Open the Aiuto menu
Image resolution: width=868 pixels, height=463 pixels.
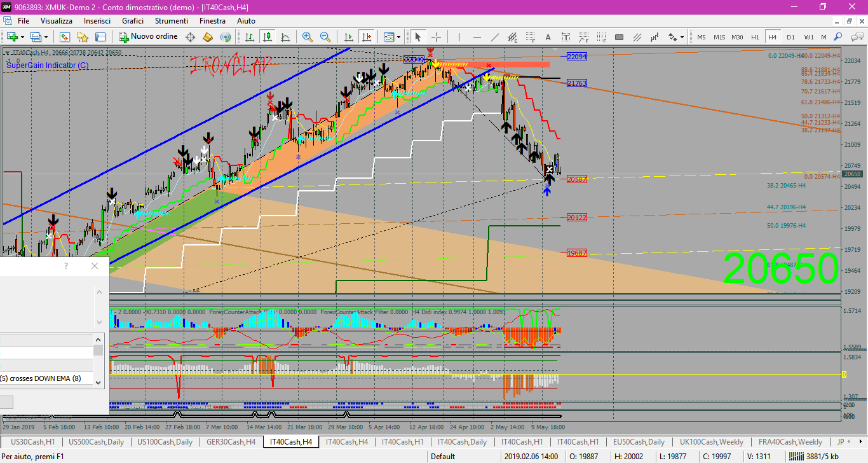tap(246, 21)
